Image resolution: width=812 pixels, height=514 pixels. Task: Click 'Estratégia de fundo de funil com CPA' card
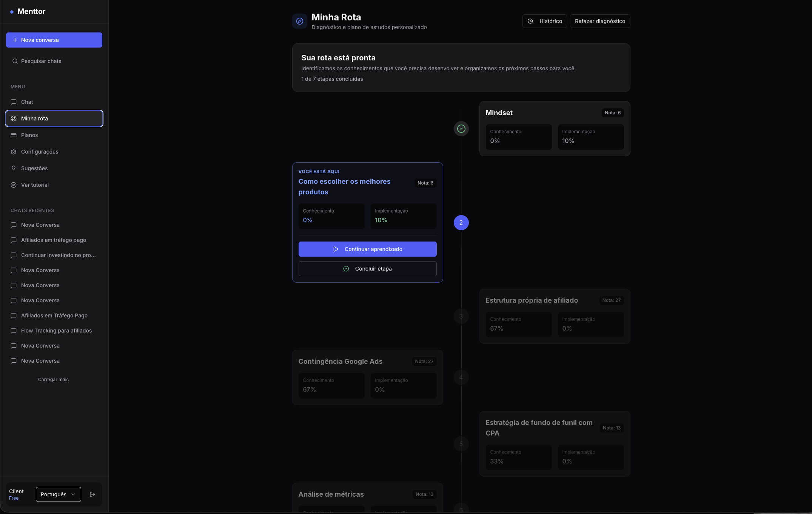[x=555, y=444]
